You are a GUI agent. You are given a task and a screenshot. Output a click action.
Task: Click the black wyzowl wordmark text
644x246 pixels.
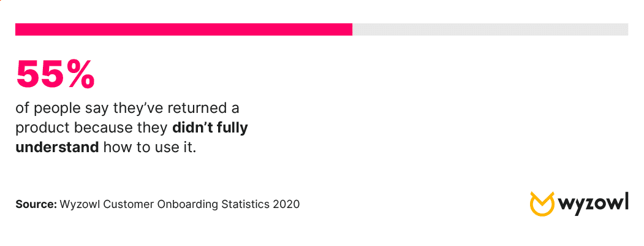[x=593, y=204]
